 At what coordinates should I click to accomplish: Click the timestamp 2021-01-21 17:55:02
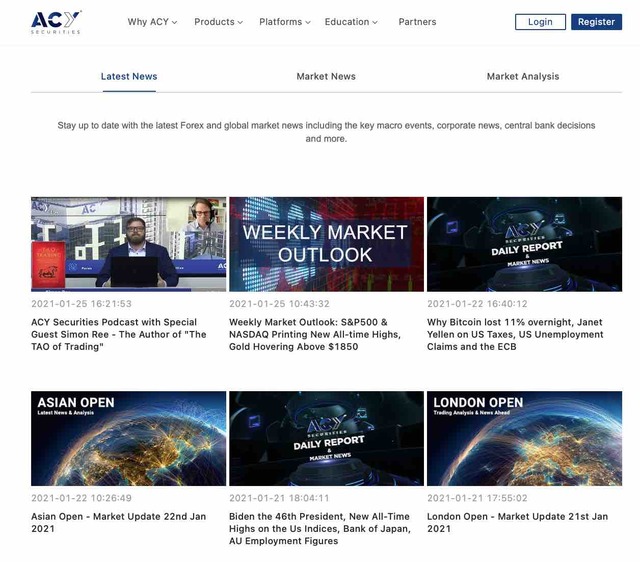477,498
